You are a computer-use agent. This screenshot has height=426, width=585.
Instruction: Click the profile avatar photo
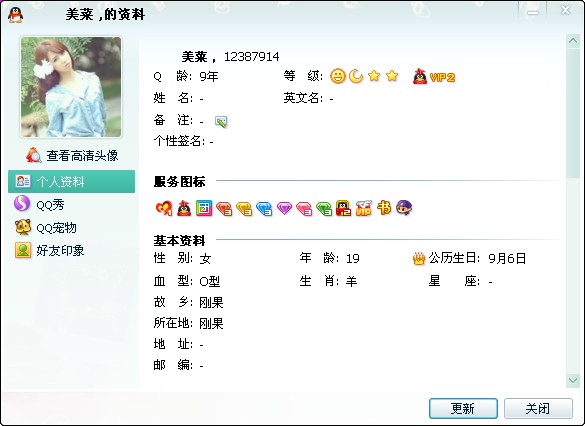click(71, 87)
